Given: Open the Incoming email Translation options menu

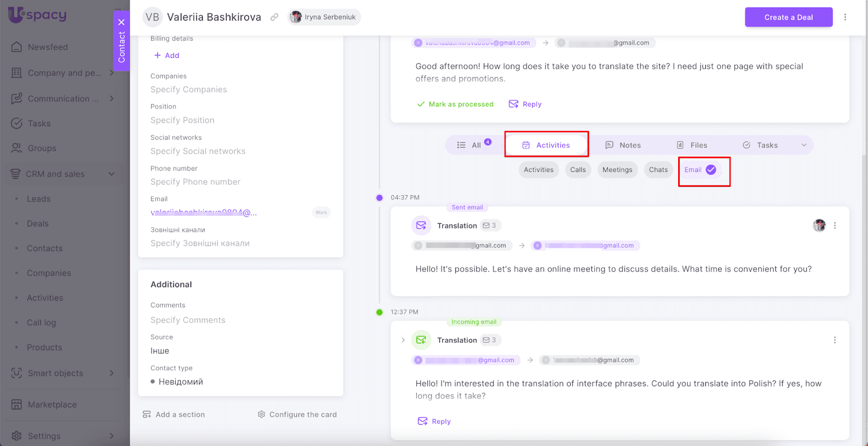Looking at the screenshot, I should point(834,340).
